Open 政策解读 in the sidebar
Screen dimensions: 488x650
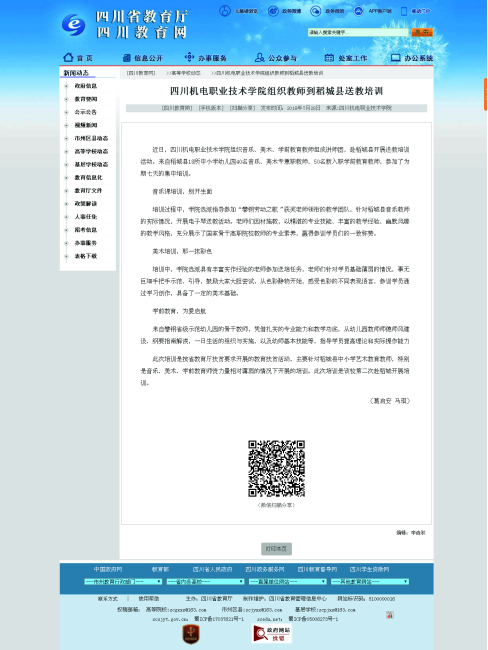86,204
